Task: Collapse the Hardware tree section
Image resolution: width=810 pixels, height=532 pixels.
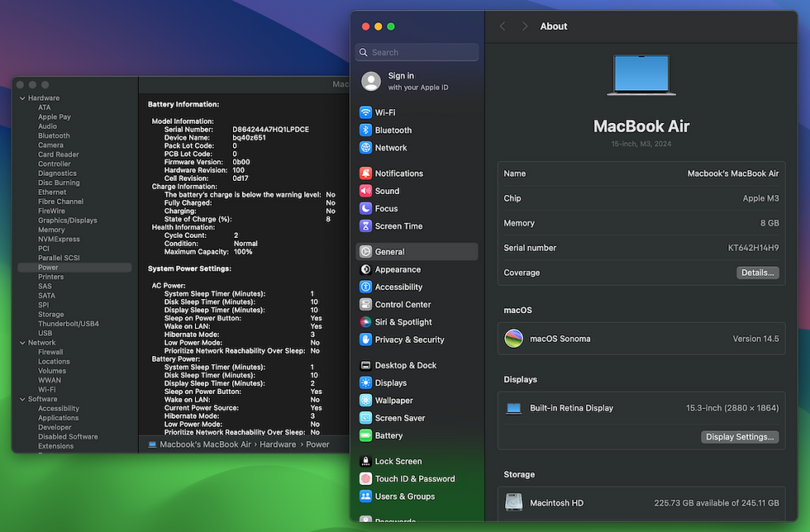Action: (x=22, y=98)
